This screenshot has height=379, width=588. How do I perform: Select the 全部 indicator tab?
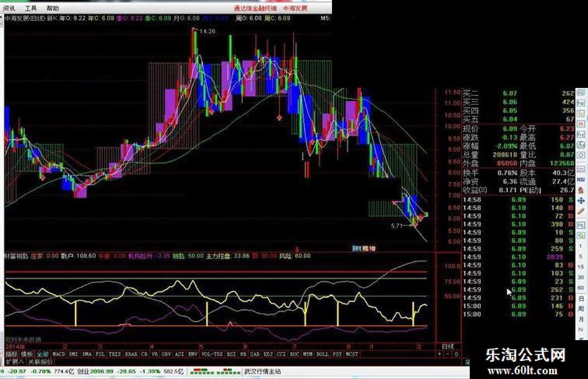[x=42, y=354]
